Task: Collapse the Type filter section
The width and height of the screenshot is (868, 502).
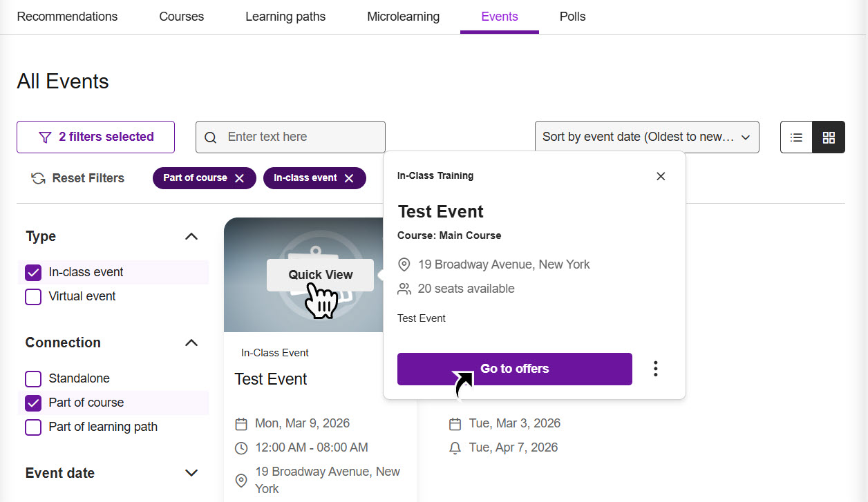Action: coord(191,235)
